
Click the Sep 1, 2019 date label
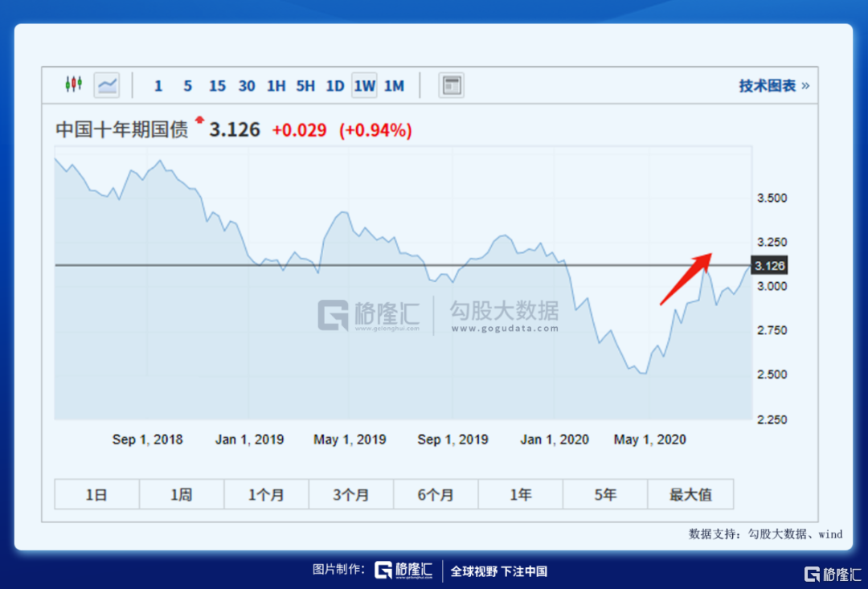tap(452, 440)
